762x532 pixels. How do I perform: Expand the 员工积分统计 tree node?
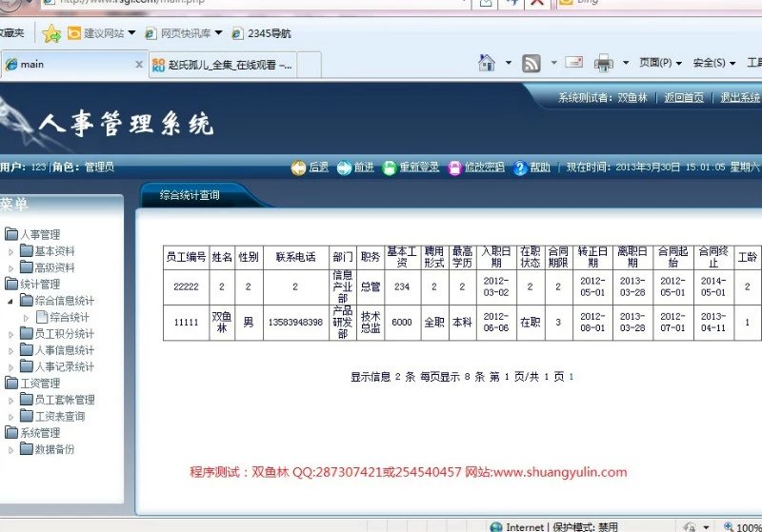pos(10,334)
